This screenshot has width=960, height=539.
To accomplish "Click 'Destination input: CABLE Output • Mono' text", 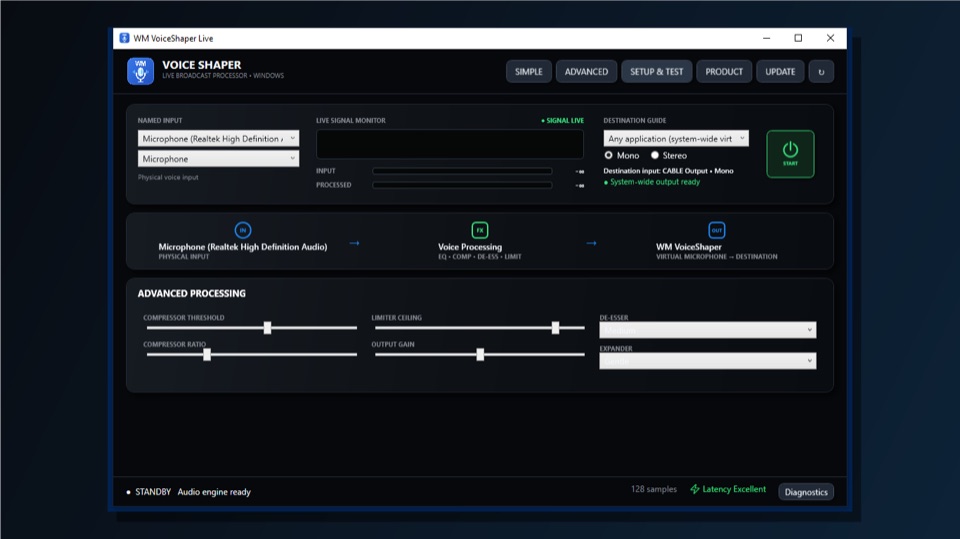I will pos(668,171).
